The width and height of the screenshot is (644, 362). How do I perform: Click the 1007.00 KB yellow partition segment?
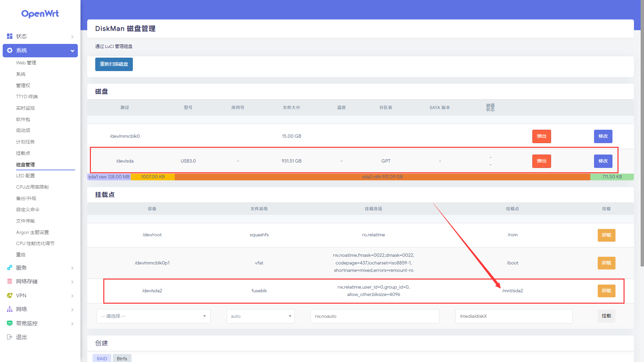153,177
